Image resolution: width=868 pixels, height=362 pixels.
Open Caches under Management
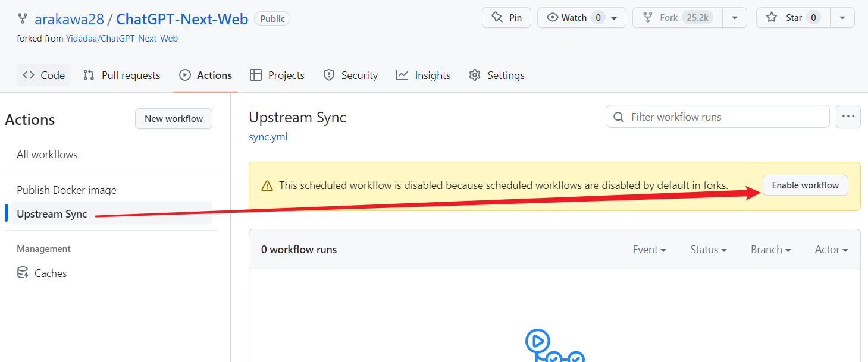click(111, 273)
